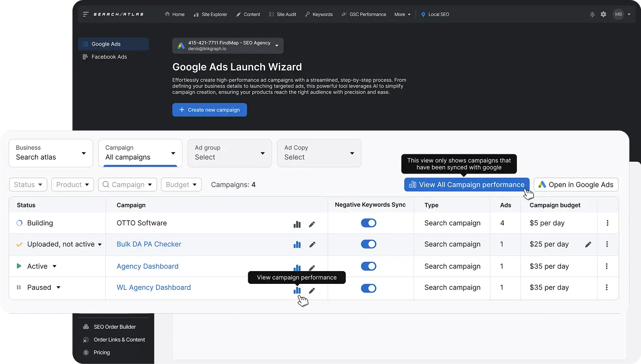
Task: Click Open in Google Ads button
Action: (x=576, y=185)
